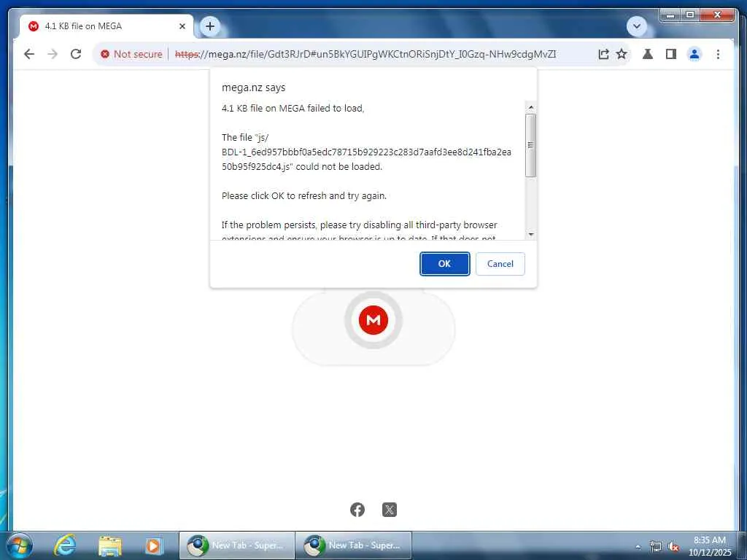
Task: Click text '4.1 KB file on MEGA failed to load,'
Action: [x=293, y=108]
